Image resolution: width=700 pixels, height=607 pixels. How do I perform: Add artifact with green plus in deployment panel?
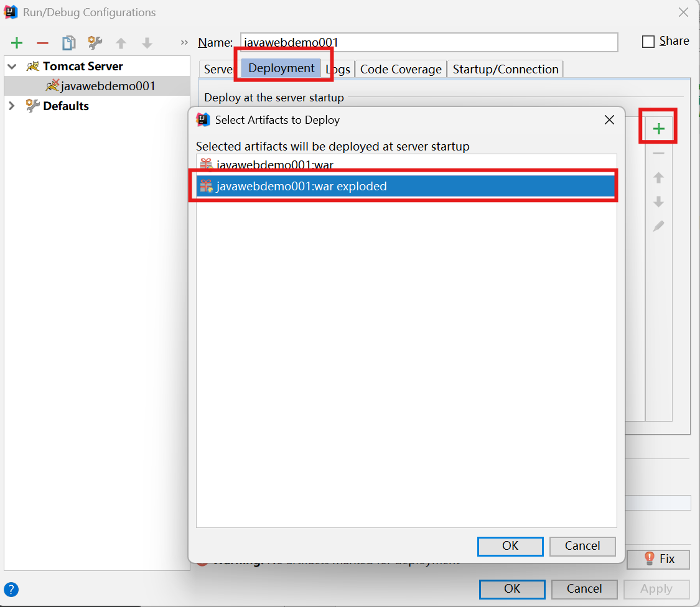[x=658, y=129]
